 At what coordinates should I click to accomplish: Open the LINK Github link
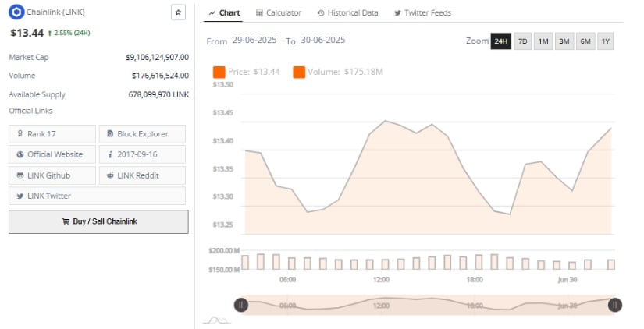(x=52, y=175)
